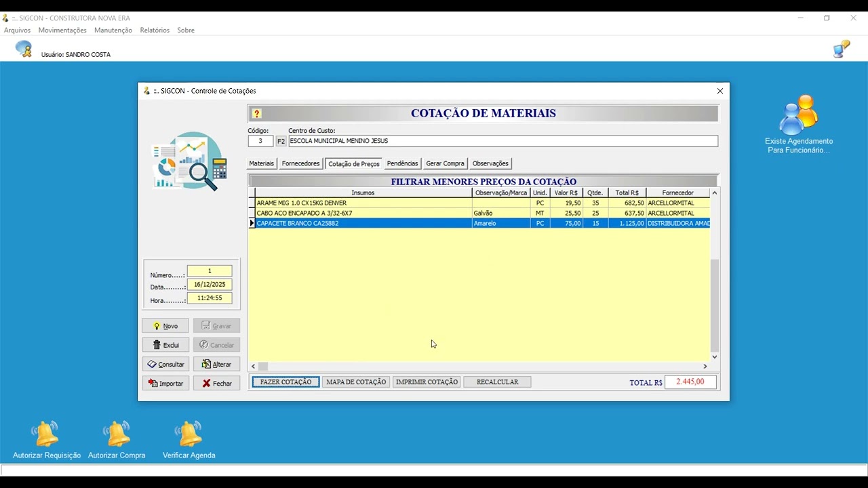Click the grid's vertical scrollbar down arrow
The width and height of the screenshot is (868, 488).
pos(715,357)
